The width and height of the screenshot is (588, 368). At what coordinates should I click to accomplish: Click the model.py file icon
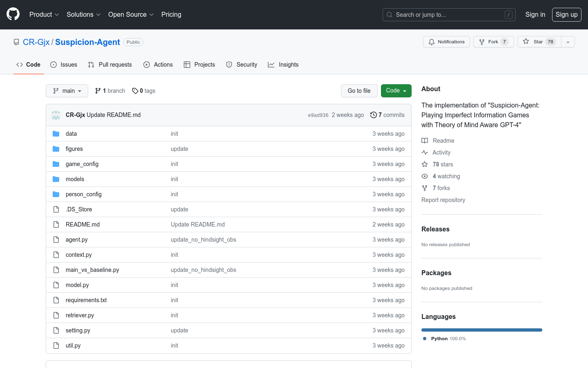56,285
